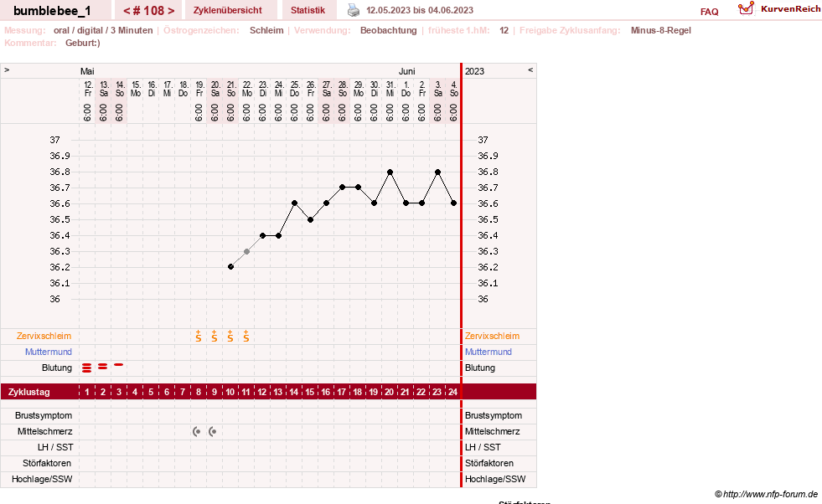Click the Mittelschmerz symbol on cycle day 8

pos(197,432)
